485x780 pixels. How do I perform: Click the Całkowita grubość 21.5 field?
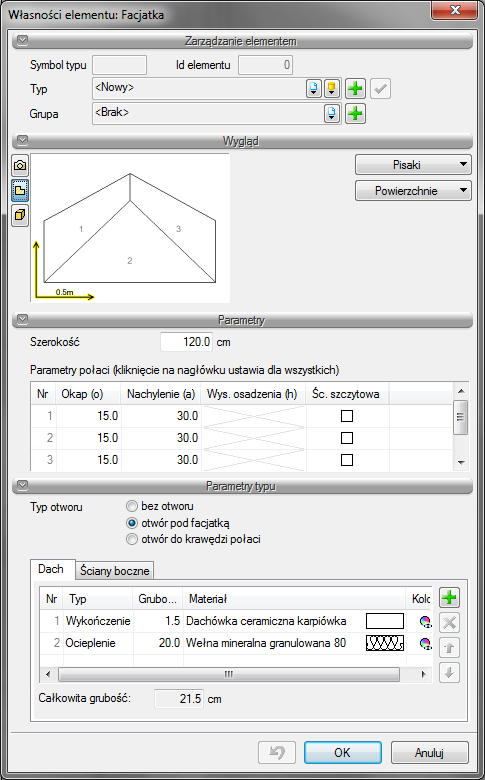coord(179,699)
